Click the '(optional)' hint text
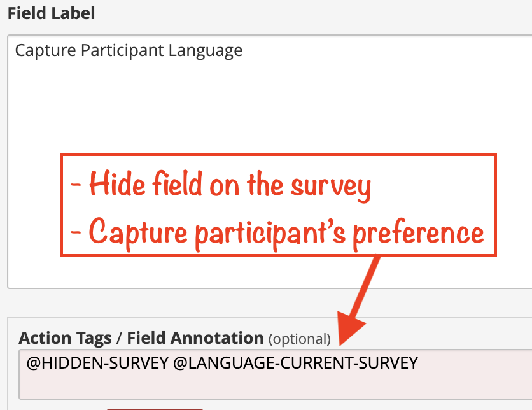The image size is (532, 410). (x=300, y=339)
